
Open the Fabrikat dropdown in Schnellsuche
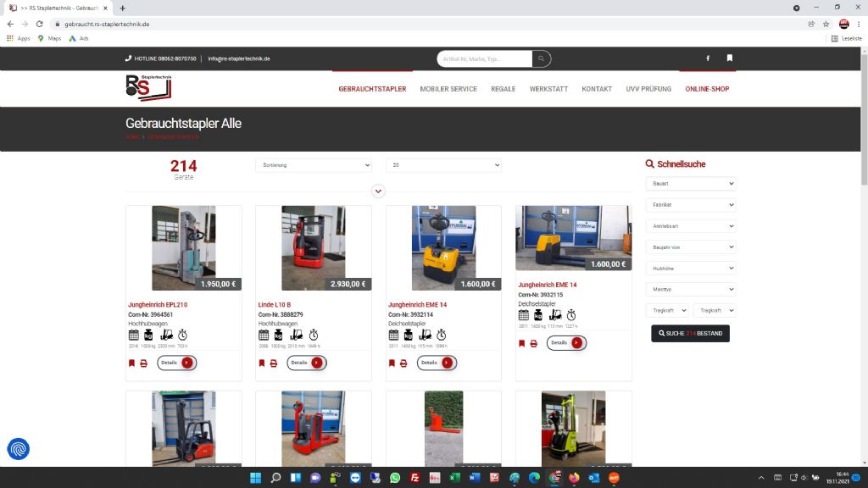(x=691, y=205)
